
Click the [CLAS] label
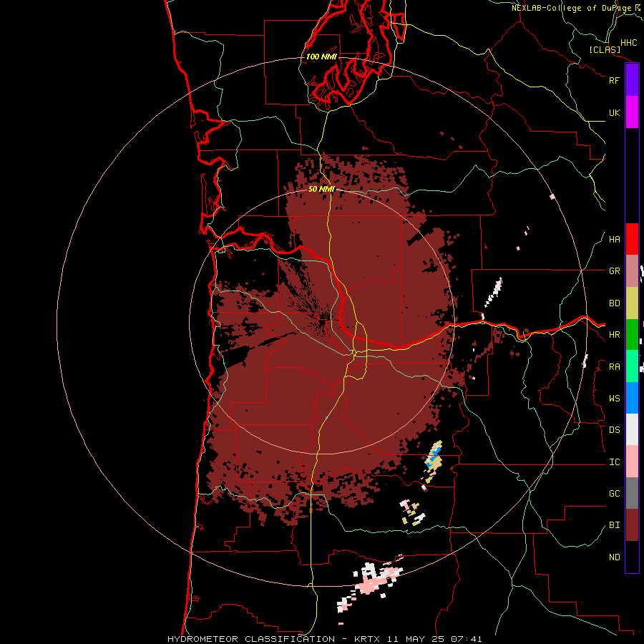[605, 50]
